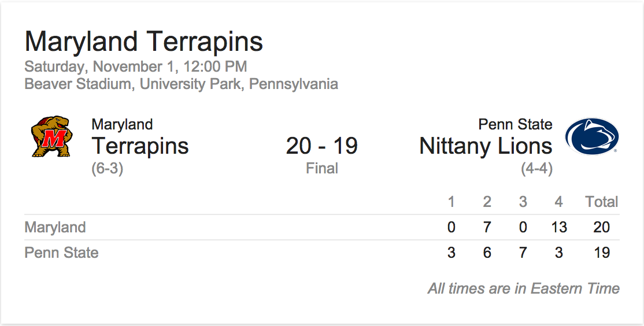Screen dimensions: 644x326
Task: Click the Total column header
Action: point(602,202)
